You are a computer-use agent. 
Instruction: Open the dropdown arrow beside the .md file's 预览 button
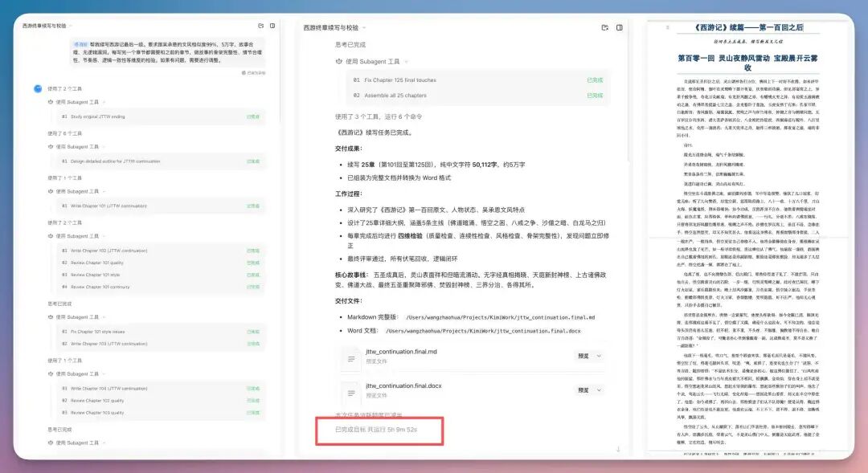pyautogui.click(x=599, y=356)
